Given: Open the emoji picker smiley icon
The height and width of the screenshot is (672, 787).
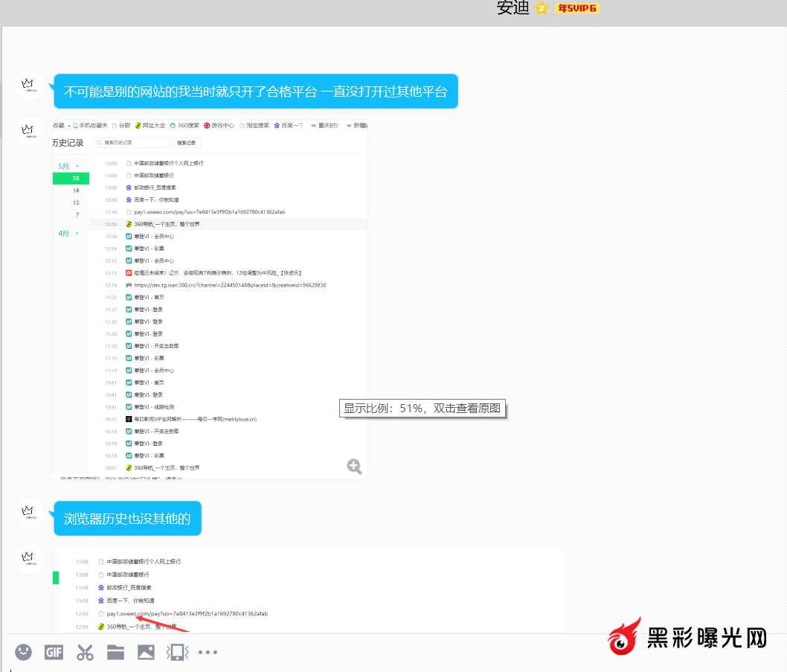Looking at the screenshot, I should pyautogui.click(x=24, y=653).
